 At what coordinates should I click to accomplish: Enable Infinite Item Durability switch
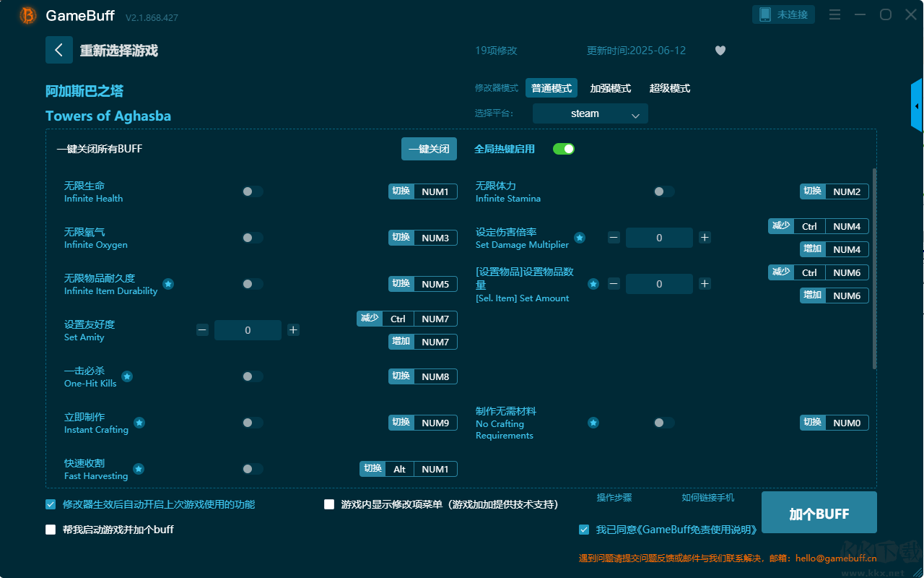[253, 284]
